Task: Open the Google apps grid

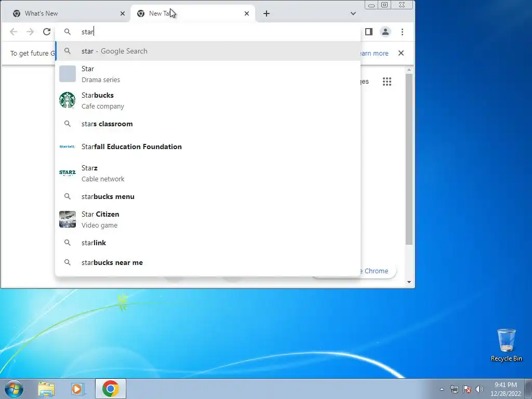Action: click(x=387, y=82)
